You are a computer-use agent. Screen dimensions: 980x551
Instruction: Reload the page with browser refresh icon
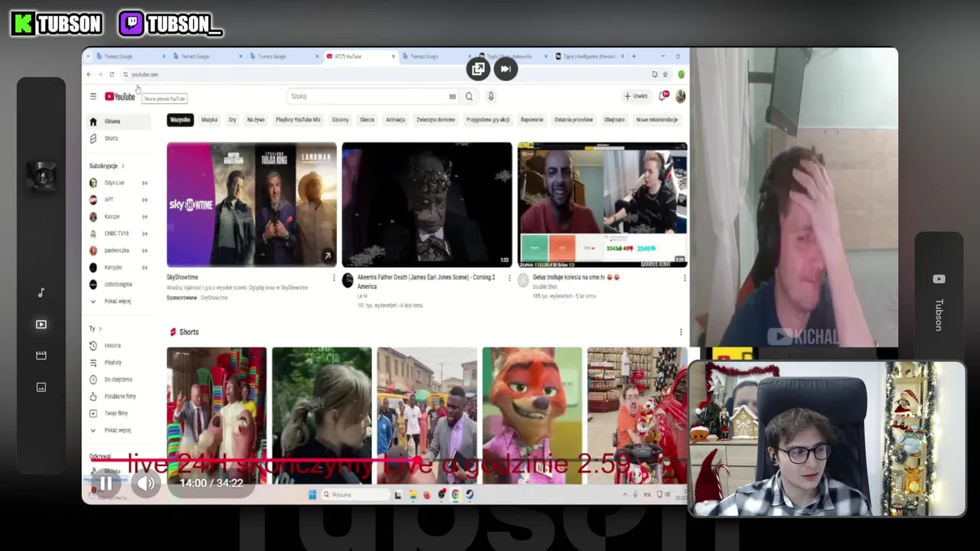click(x=112, y=74)
